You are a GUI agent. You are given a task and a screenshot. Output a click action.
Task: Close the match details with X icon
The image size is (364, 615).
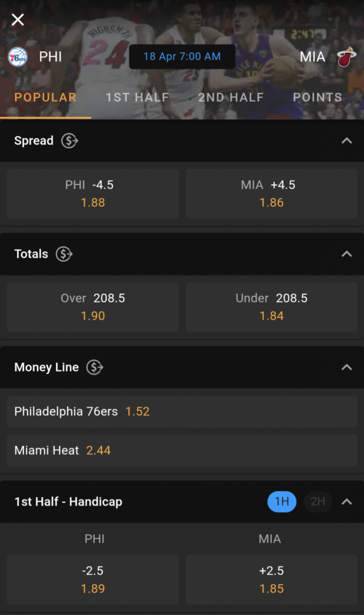point(18,19)
